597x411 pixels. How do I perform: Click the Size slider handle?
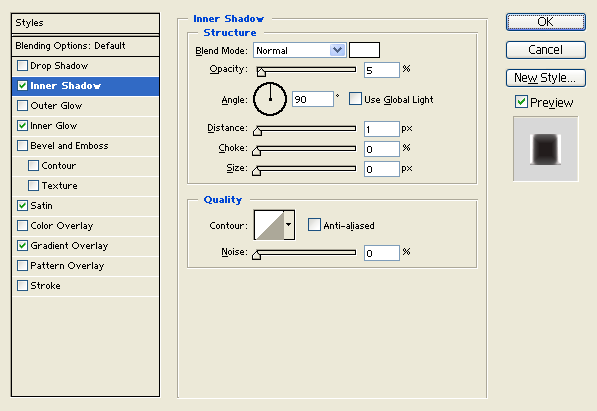tap(257, 171)
